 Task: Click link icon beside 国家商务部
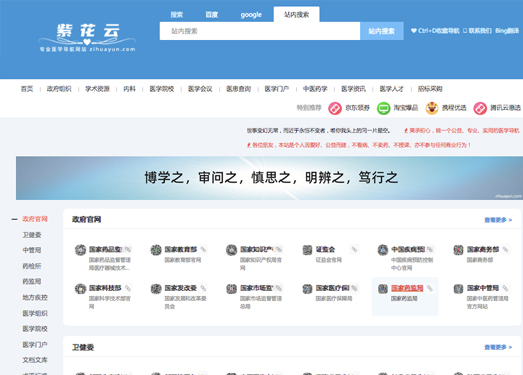point(505,250)
